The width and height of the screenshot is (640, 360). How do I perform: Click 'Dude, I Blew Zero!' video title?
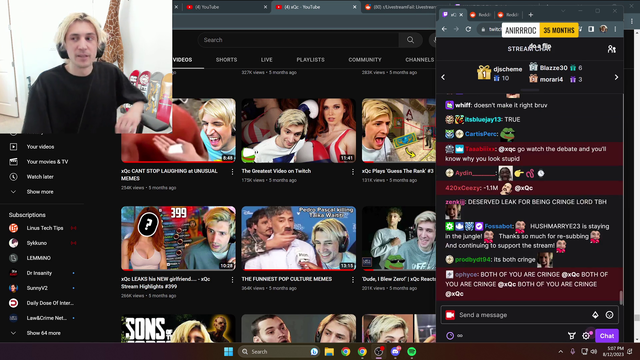tap(398, 279)
